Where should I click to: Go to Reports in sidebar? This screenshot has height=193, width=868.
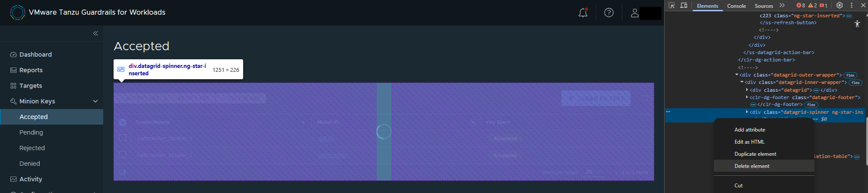(x=31, y=70)
